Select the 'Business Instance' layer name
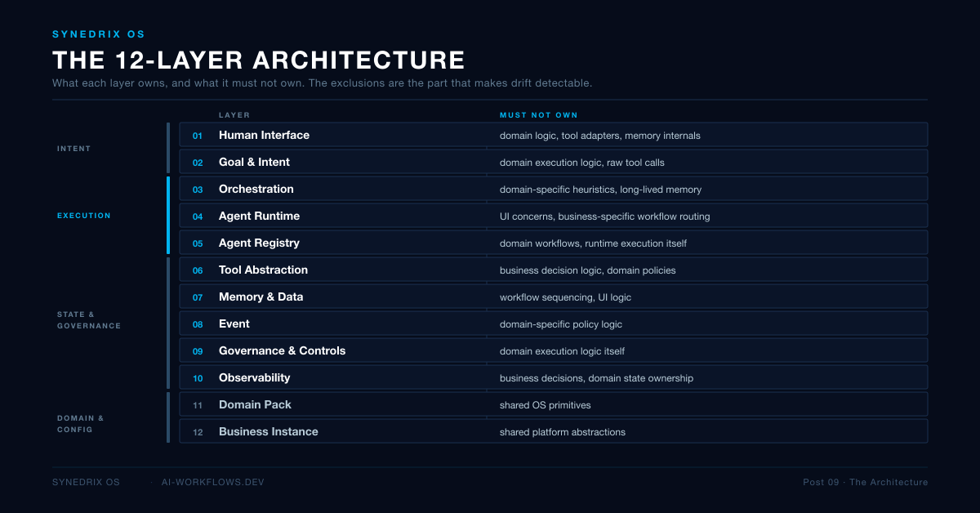The image size is (980, 513). pos(269,431)
